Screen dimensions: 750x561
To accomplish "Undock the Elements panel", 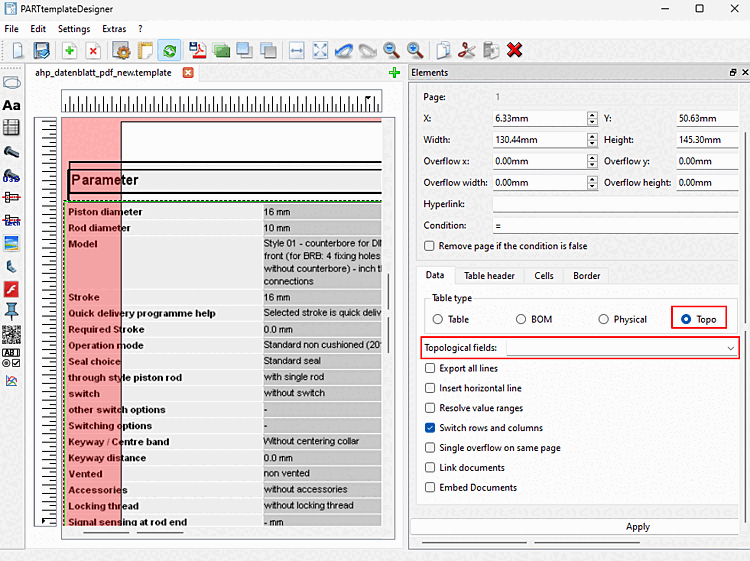I will pos(733,72).
